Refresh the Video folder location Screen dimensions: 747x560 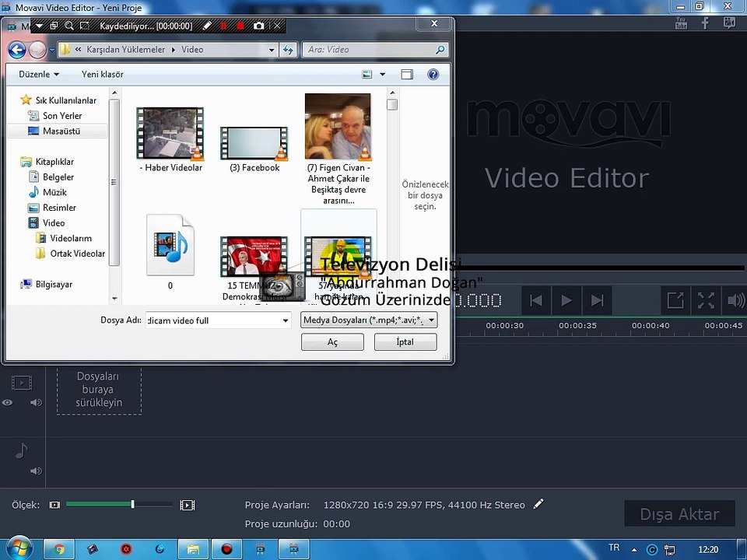(x=288, y=50)
